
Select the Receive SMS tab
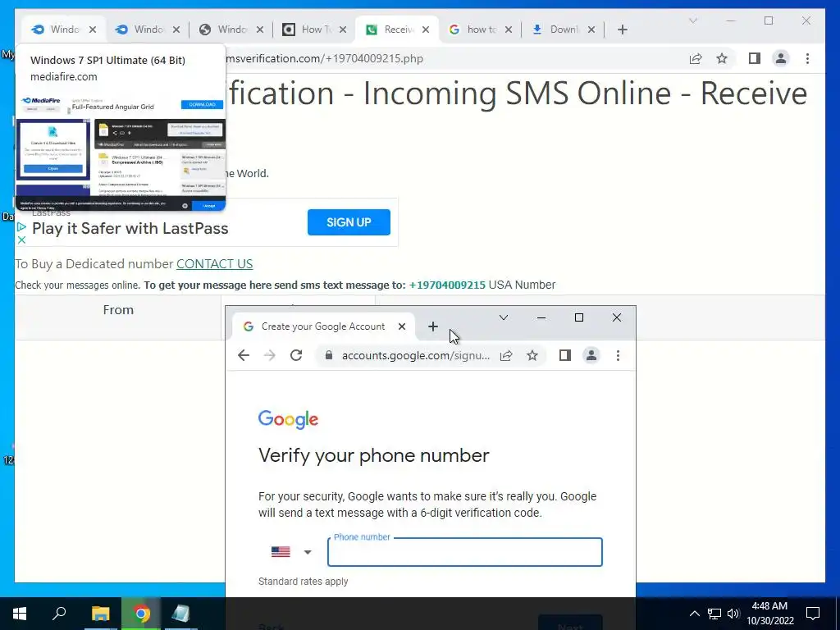tap(398, 30)
